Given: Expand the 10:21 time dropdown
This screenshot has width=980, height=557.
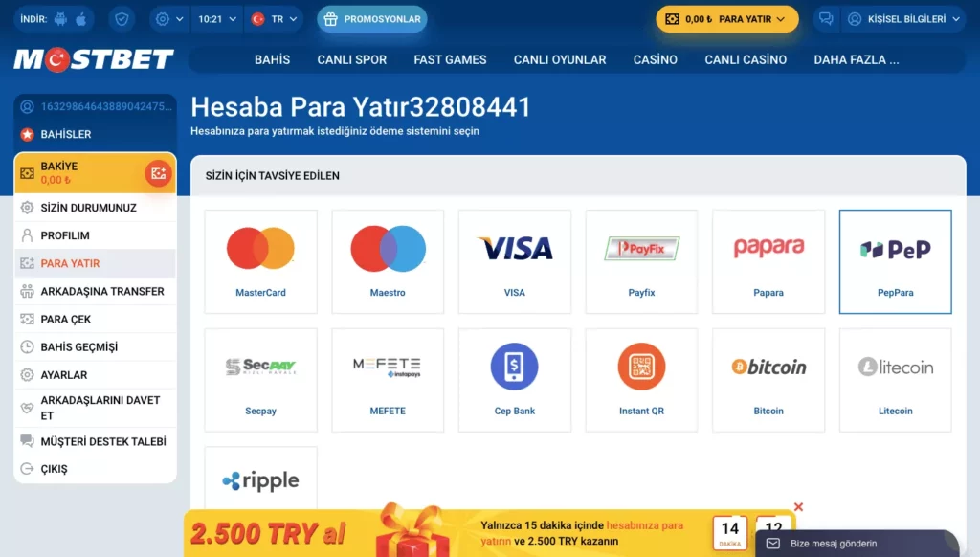Looking at the screenshot, I should tap(217, 19).
